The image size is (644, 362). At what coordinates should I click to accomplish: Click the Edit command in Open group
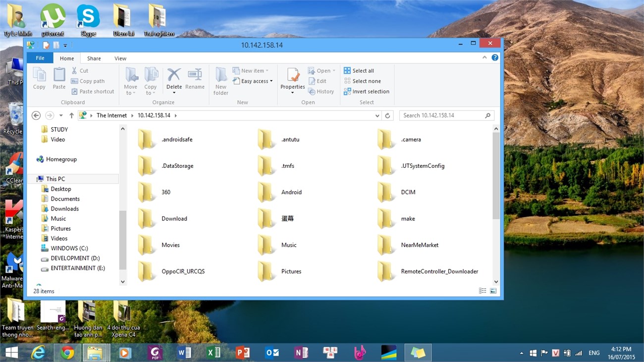(x=317, y=81)
